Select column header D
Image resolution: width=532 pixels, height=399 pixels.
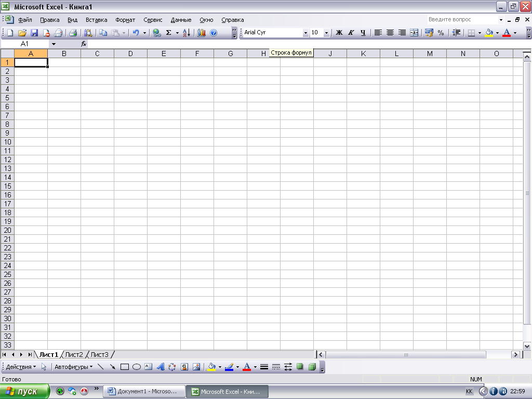click(130, 54)
